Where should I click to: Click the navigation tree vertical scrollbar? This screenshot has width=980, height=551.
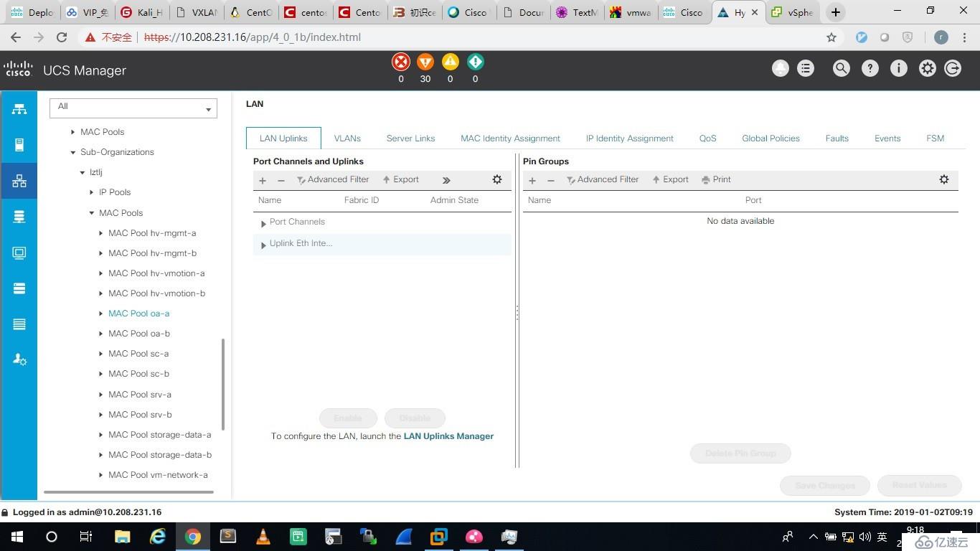(x=223, y=385)
